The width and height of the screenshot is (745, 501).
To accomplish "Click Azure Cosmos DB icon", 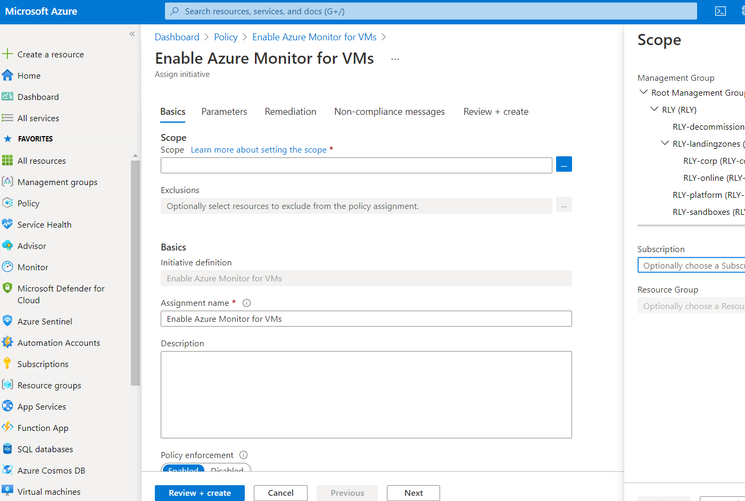I will point(7,470).
